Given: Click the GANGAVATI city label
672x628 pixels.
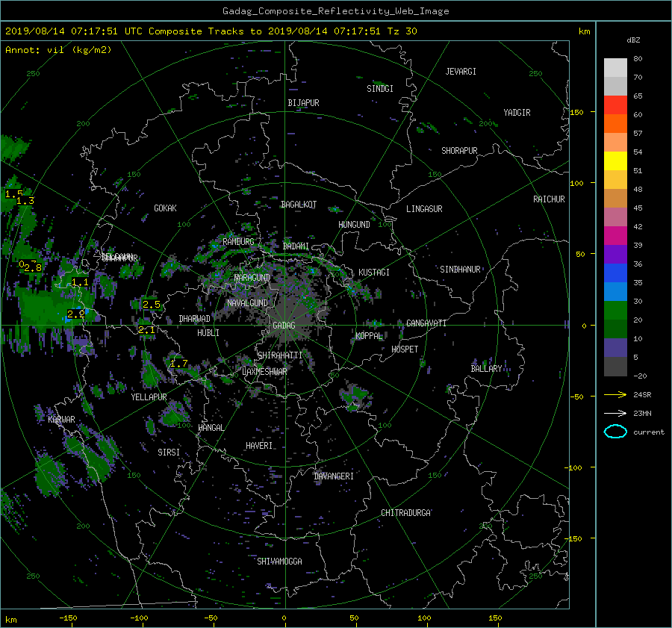Looking at the screenshot, I should [x=426, y=323].
